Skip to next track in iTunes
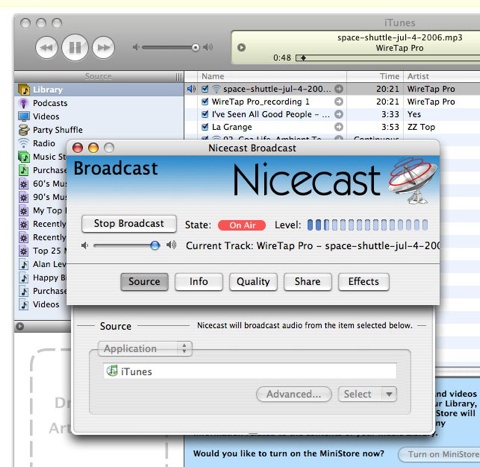 pos(103,47)
